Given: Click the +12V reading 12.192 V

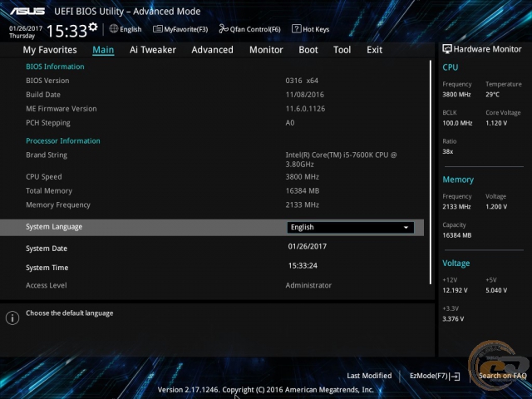Looking at the screenshot, I should pos(455,290).
